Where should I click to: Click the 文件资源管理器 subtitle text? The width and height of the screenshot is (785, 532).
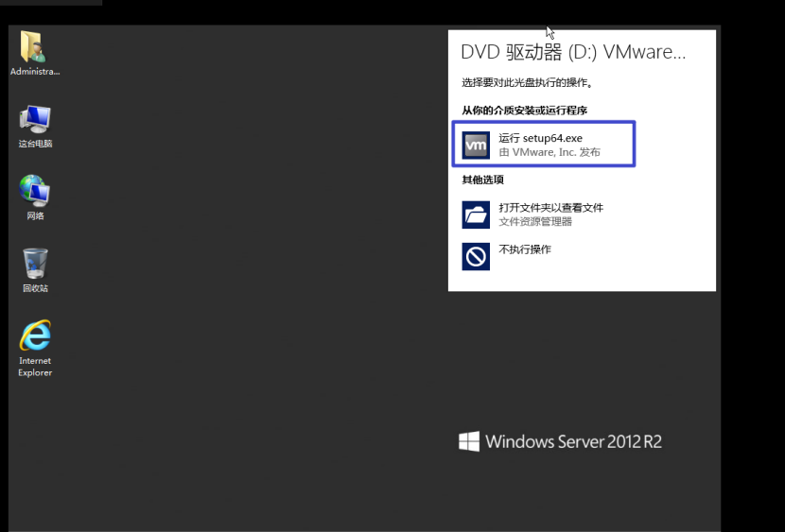point(535,221)
